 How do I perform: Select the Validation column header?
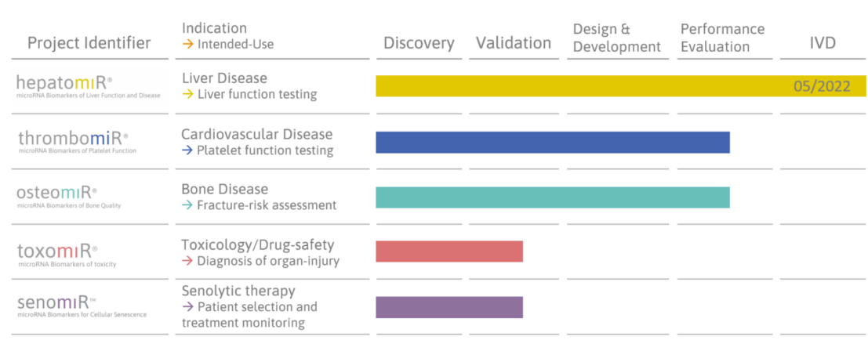point(513,43)
